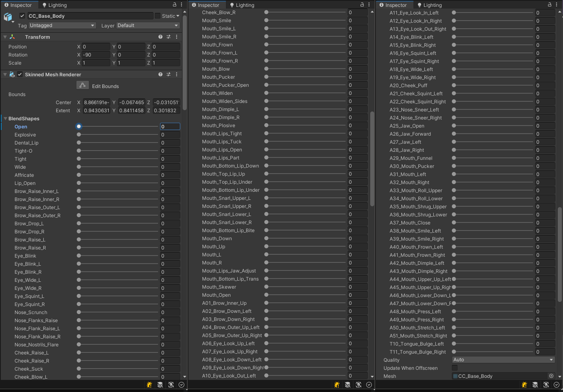Select Inspector tab in right panel

(x=393, y=5)
